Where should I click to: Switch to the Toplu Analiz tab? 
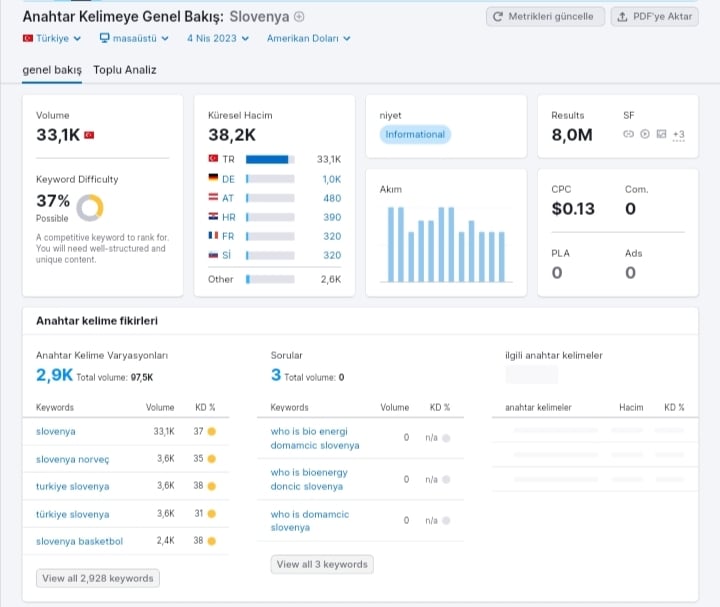[125, 70]
